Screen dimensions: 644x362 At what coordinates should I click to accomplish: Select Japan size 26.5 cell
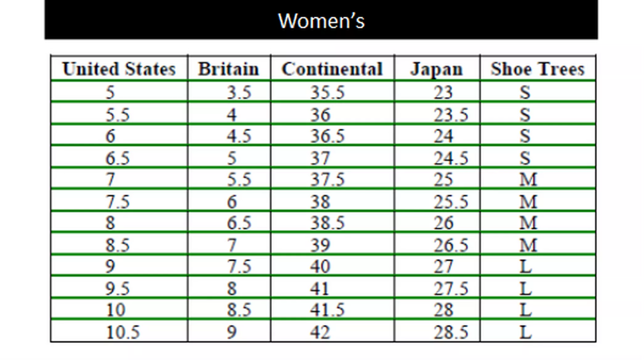(451, 245)
